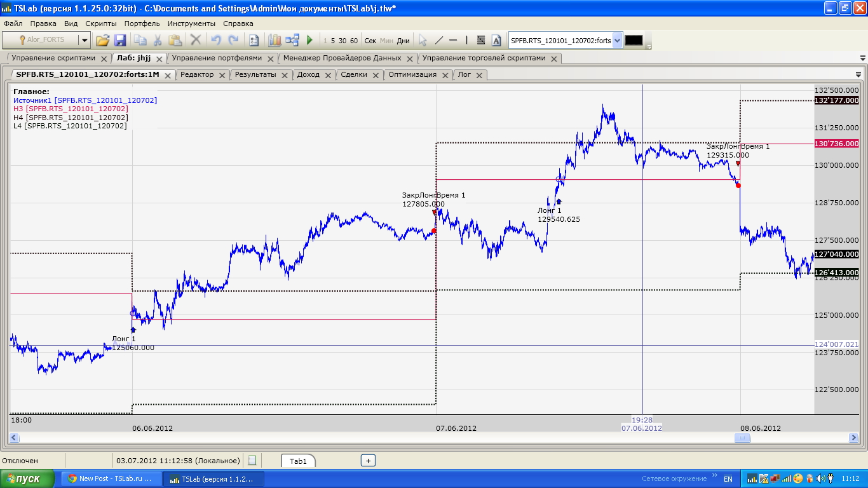The image size is (868, 488).
Task: Click the Tab1 workspace tab
Action: tap(298, 461)
